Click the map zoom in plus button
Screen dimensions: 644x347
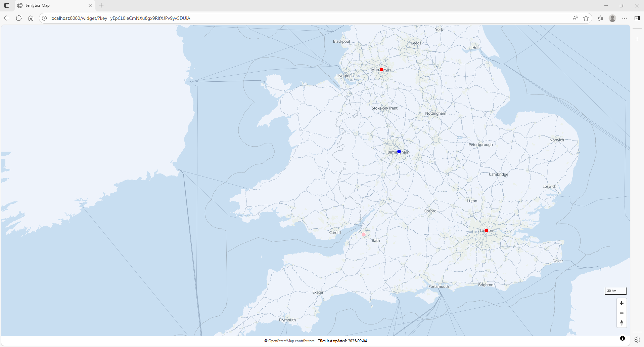622,303
